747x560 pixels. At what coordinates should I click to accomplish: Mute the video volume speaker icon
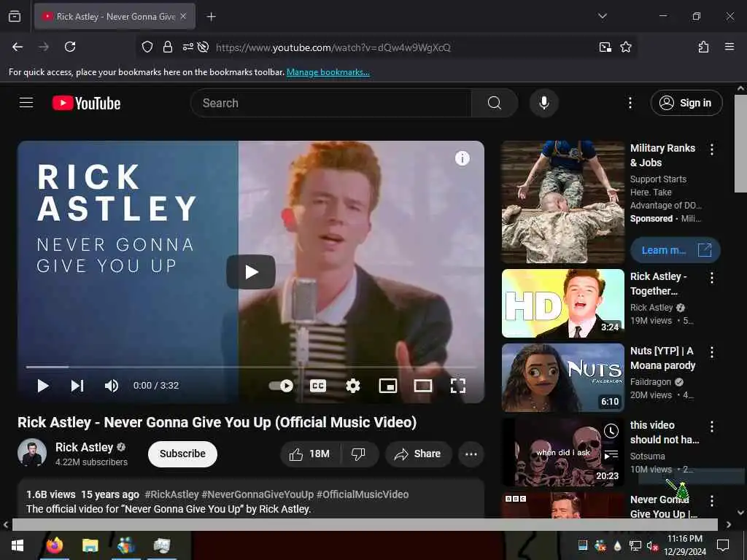pos(112,386)
